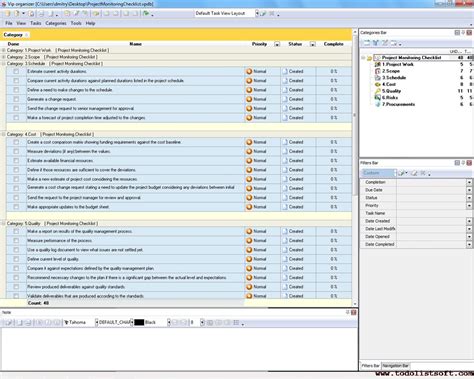Open the font size 8 dropdown
The width and height of the screenshot is (474, 379).
click(x=202, y=322)
